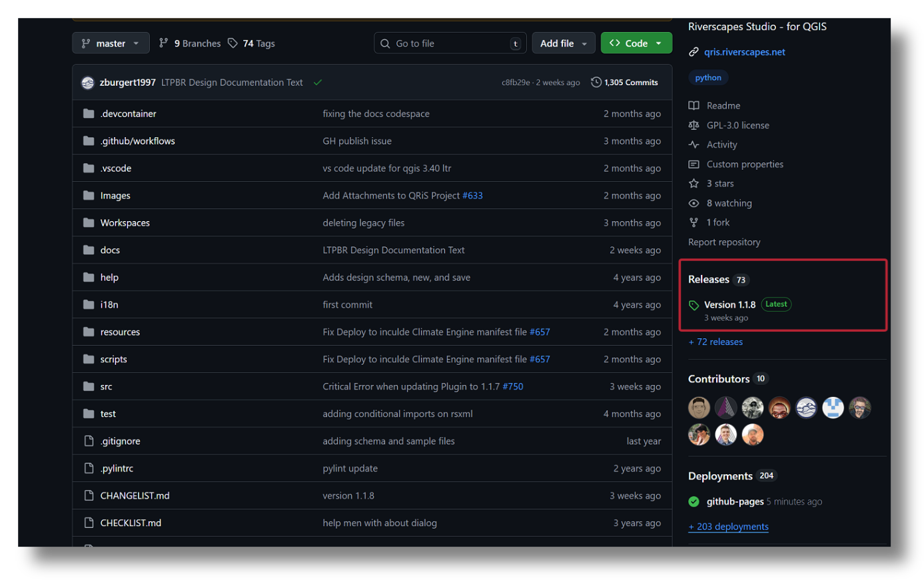Click the star icon beside 3 stars
This screenshot has height=580, width=924.
coord(693,184)
